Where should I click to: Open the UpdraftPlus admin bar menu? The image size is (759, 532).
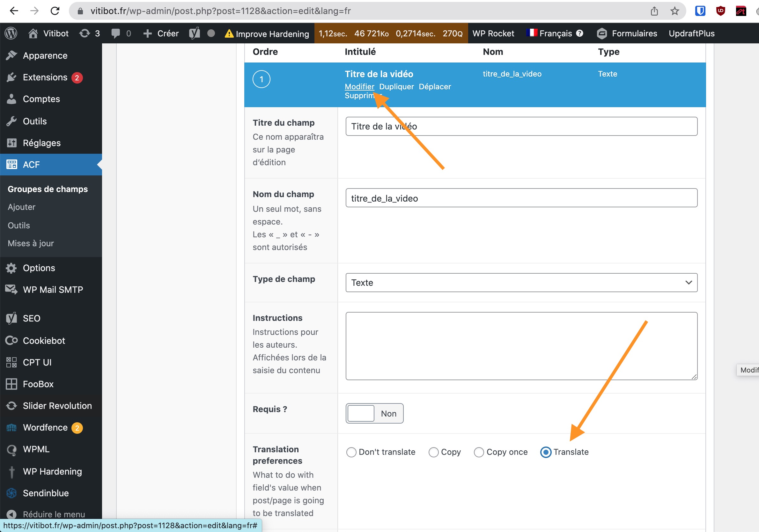click(x=692, y=33)
